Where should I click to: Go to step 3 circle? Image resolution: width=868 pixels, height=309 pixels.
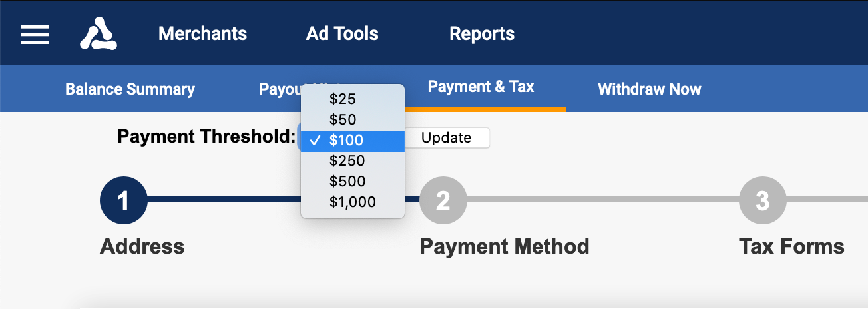coord(763,200)
